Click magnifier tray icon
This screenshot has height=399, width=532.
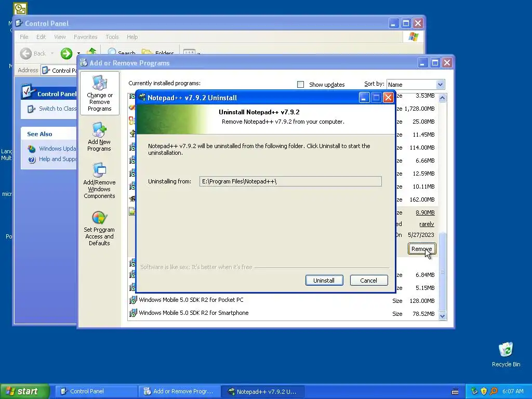pyautogui.click(x=494, y=391)
